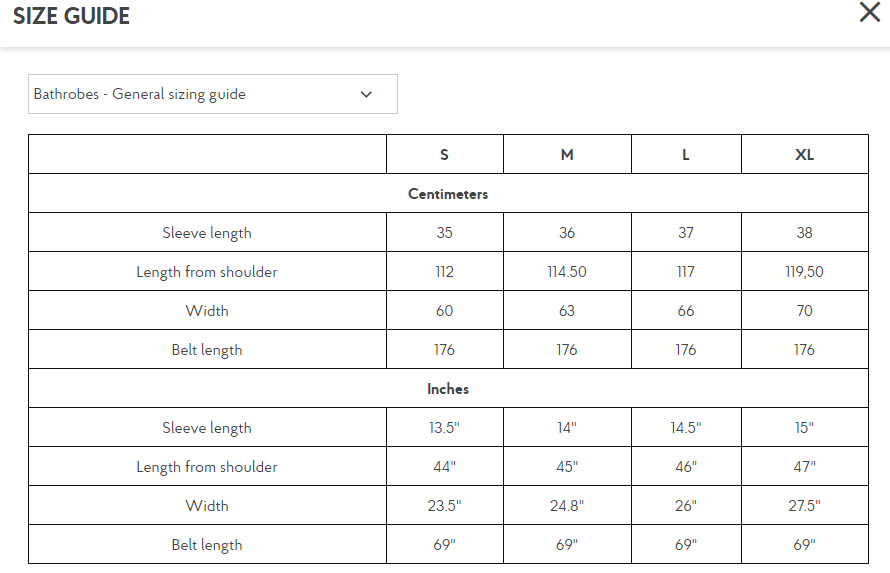Open the Bathrobes sizing guide dropdown

point(213,94)
